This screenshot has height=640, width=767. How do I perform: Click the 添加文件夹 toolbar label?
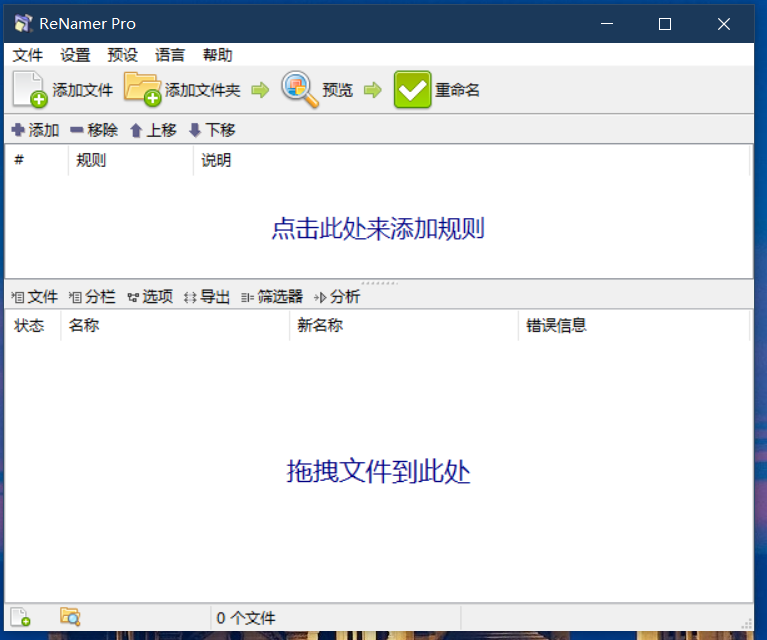pyautogui.click(x=203, y=90)
